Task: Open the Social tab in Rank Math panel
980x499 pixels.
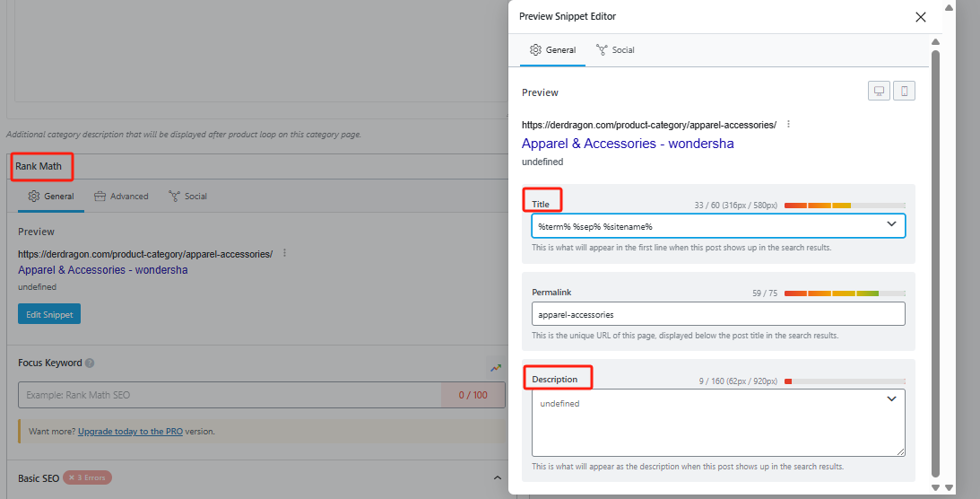Action: tap(187, 196)
